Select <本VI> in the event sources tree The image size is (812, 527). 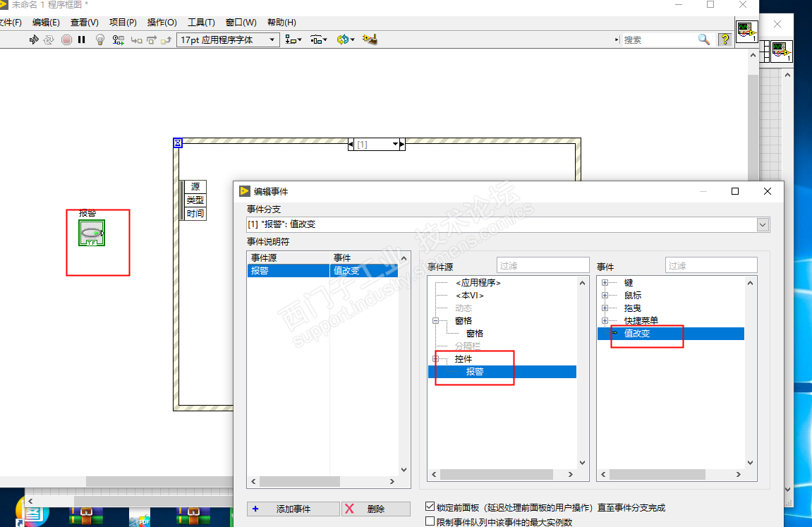(470, 296)
